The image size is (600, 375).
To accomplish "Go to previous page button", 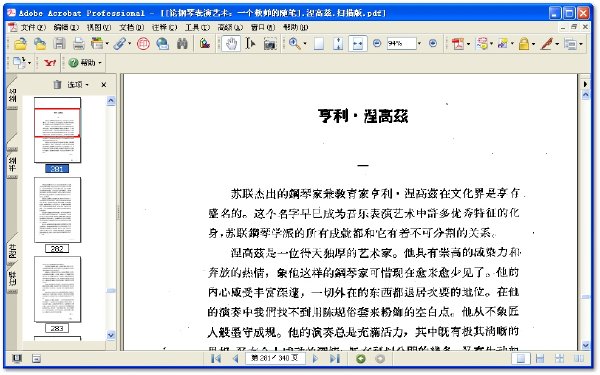I will tap(236, 359).
